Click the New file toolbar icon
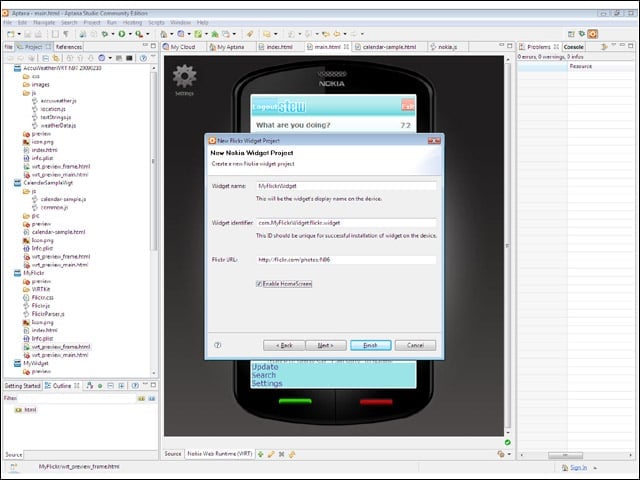 click(11, 34)
